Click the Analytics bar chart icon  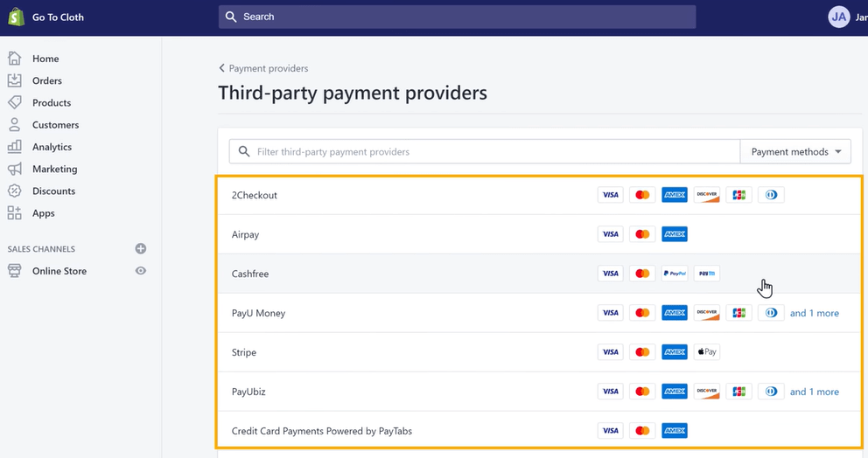point(14,147)
